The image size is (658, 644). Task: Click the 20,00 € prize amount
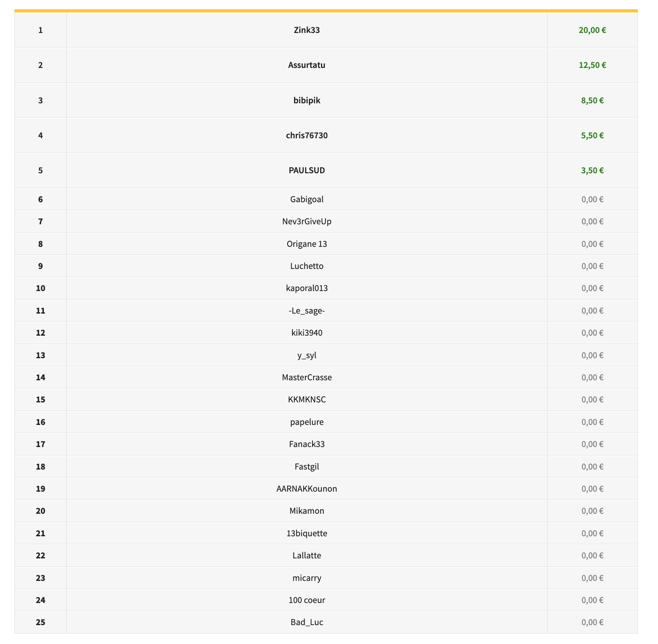[x=592, y=30]
